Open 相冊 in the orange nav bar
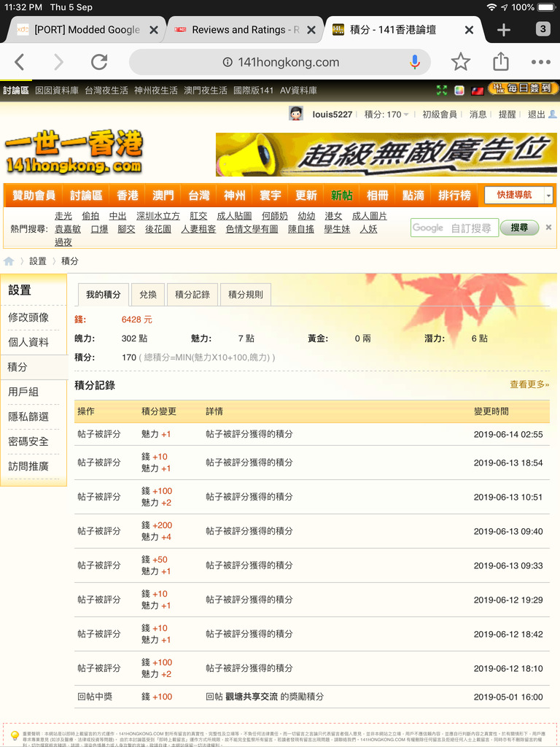 pos(377,196)
